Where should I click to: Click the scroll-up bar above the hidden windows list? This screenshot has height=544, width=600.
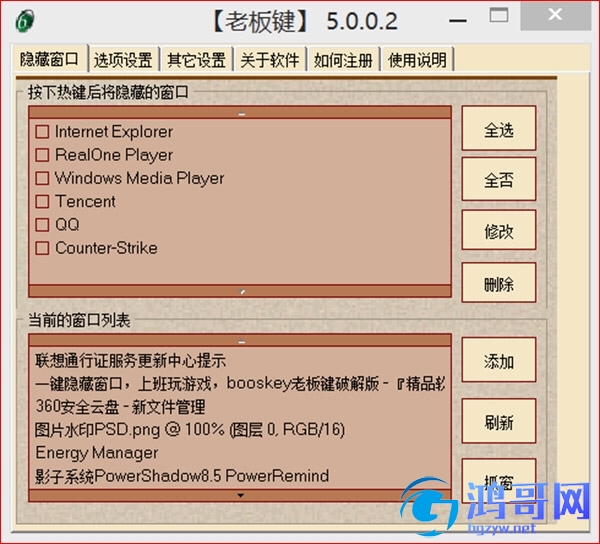point(240,113)
